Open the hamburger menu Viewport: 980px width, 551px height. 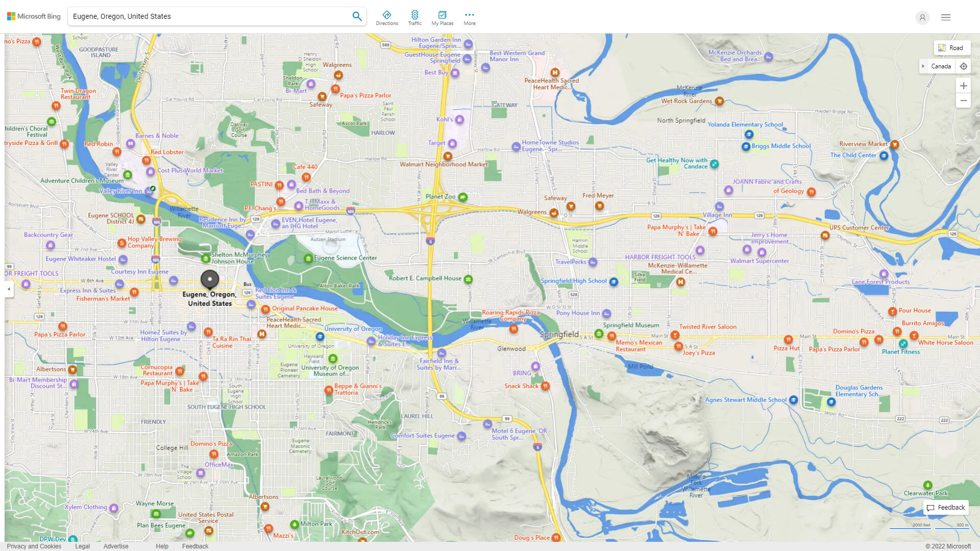(x=945, y=17)
